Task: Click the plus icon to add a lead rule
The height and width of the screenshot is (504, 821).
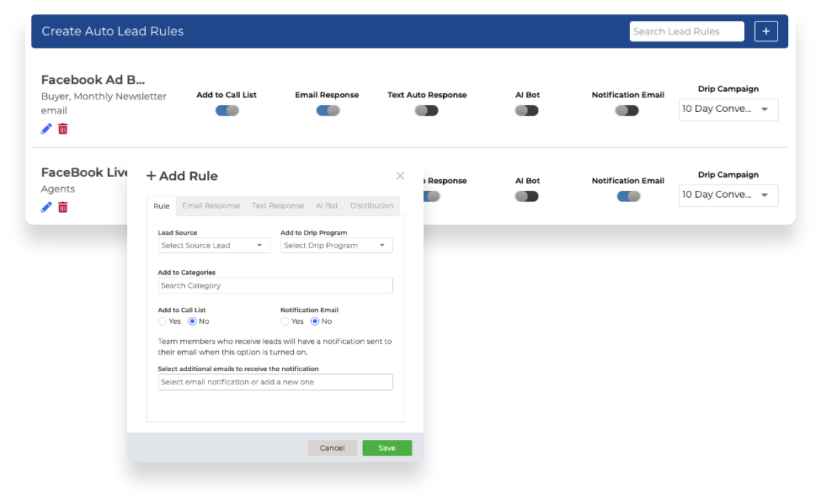Action: tap(765, 30)
